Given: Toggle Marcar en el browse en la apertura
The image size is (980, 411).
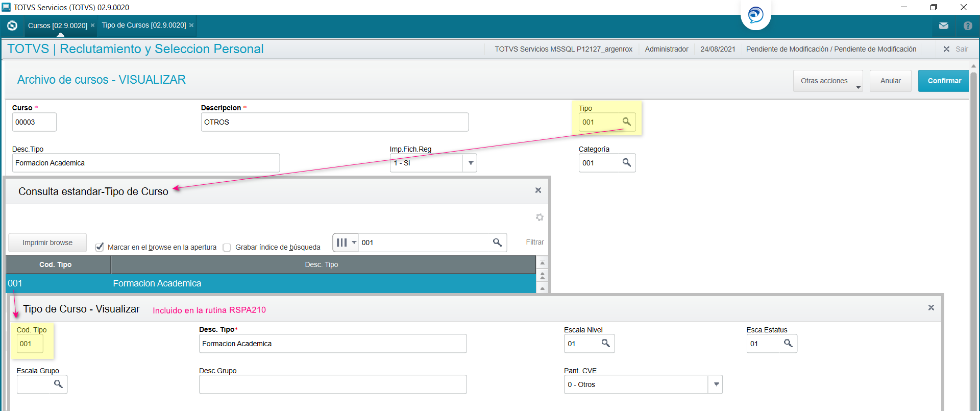Looking at the screenshot, I should click(100, 247).
